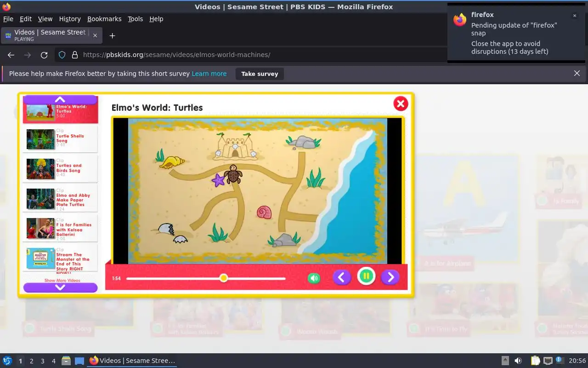588x368 pixels.
Task: Dismiss the survey notification bar
Action: (577, 73)
